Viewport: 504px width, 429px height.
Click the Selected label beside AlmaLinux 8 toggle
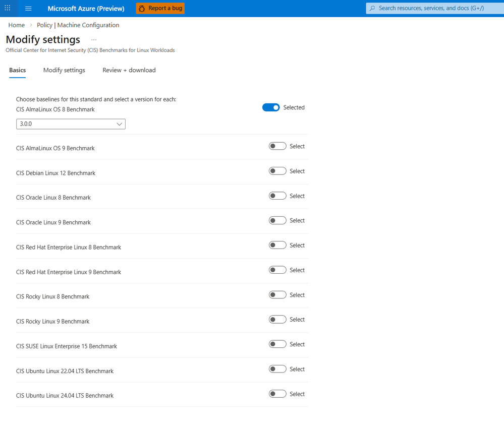(x=294, y=107)
